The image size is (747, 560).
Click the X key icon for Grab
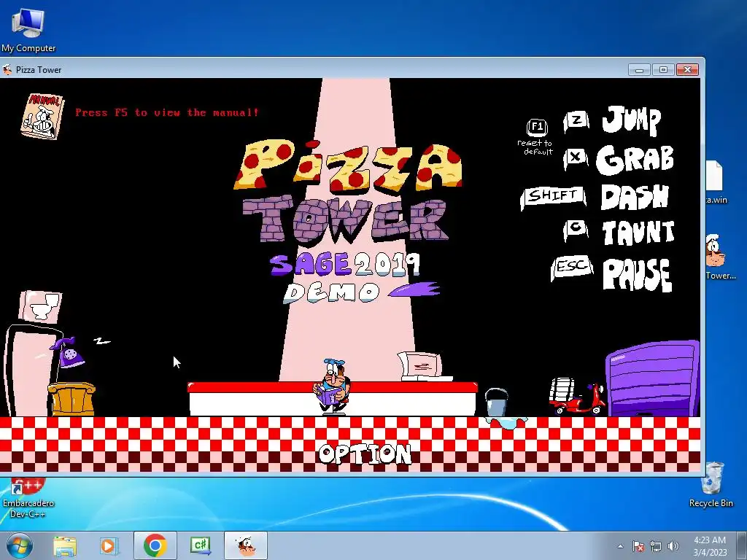576,157
